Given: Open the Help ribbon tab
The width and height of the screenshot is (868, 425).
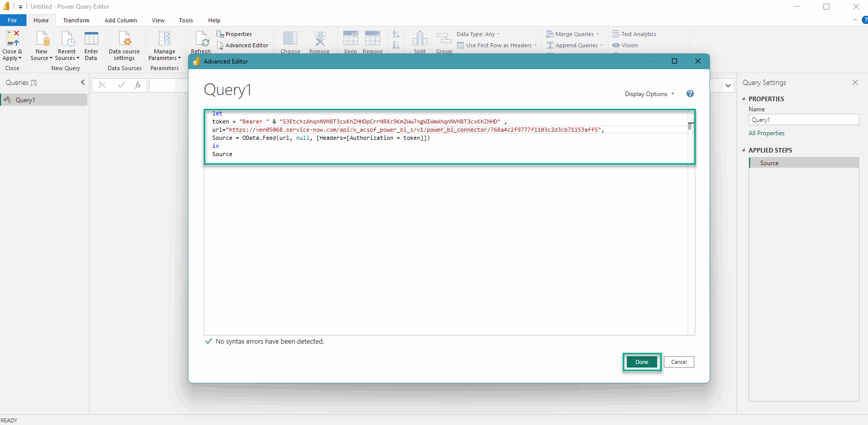Looking at the screenshot, I should click(214, 20).
